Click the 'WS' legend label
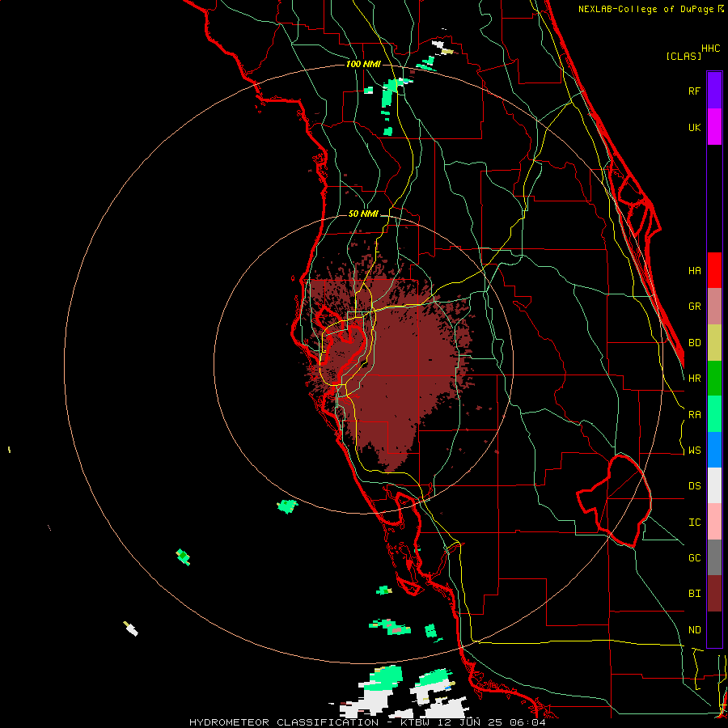Image resolution: width=728 pixels, height=728 pixels. pyautogui.click(x=694, y=451)
